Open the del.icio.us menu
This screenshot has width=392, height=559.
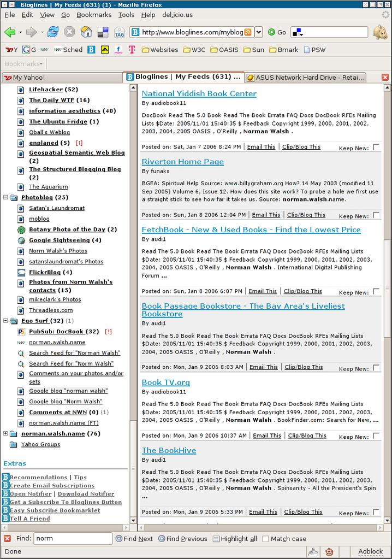(x=177, y=15)
